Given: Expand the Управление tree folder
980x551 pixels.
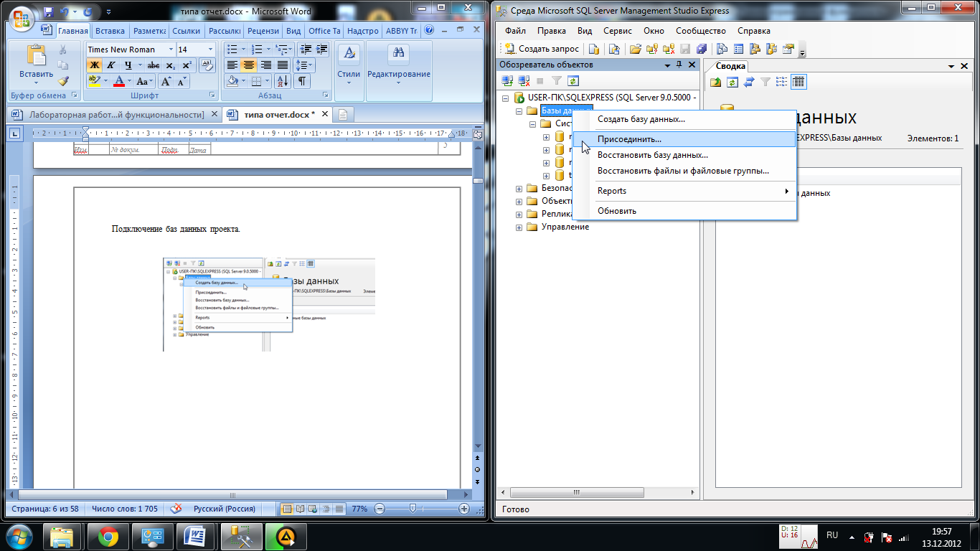Looking at the screenshot, I should (x=519, y=227).
